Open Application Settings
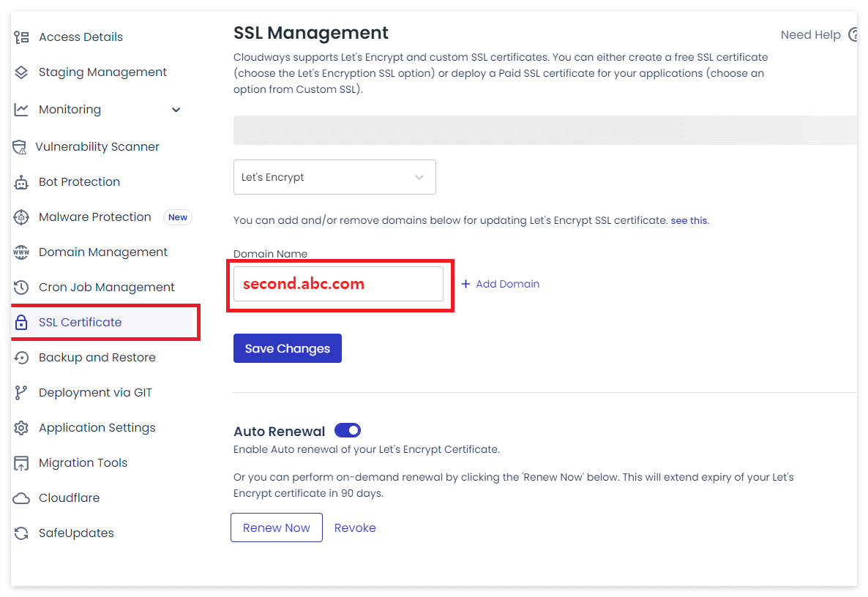This screenshot has height=597, width=868. (97, 428)
